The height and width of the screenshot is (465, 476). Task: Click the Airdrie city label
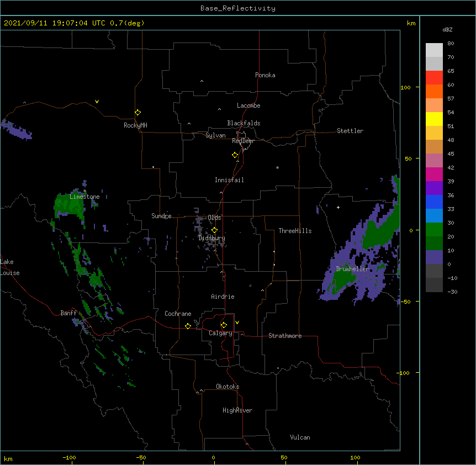223,297
